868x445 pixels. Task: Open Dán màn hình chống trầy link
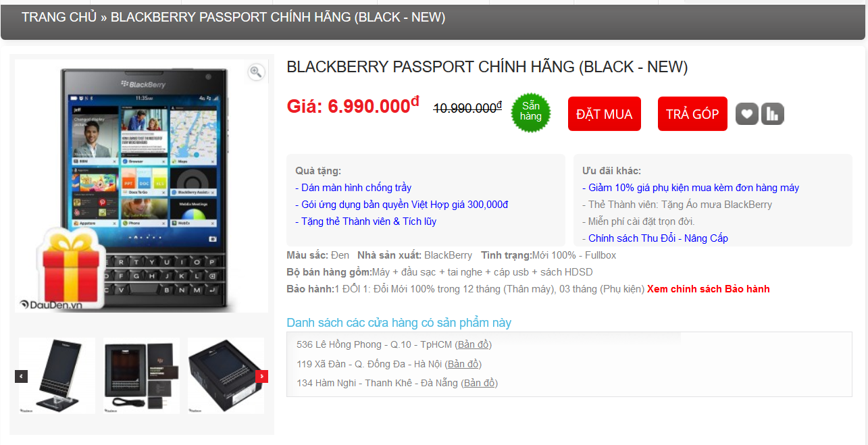353,188
